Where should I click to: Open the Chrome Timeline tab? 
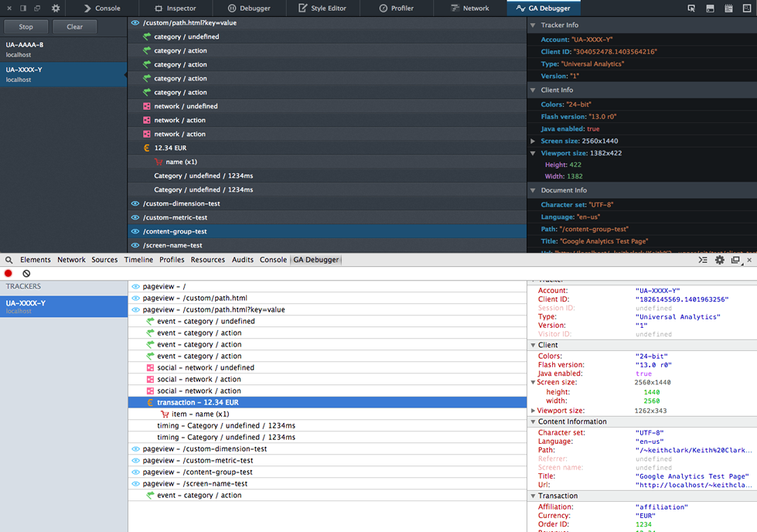[x=138, y=260]
